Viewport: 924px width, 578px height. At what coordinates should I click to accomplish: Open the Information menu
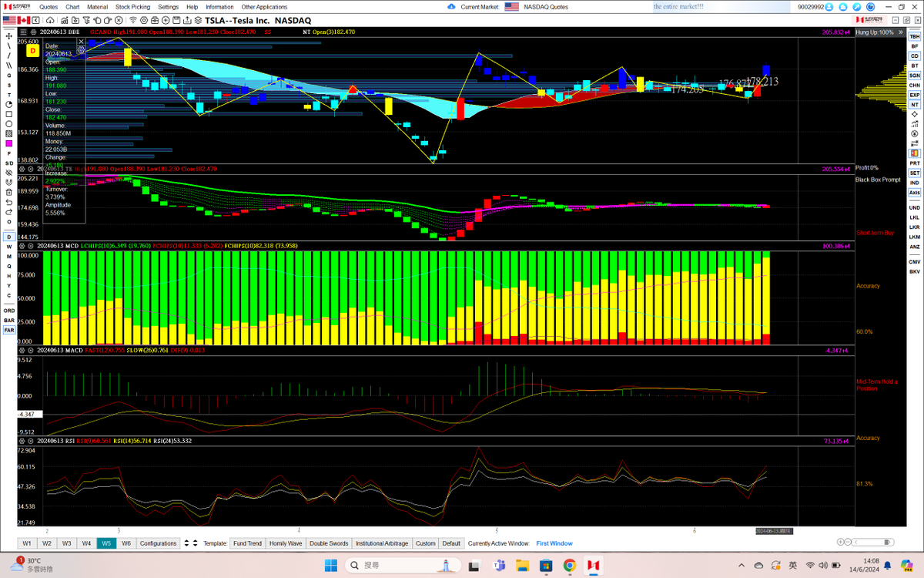click(219, 7)
